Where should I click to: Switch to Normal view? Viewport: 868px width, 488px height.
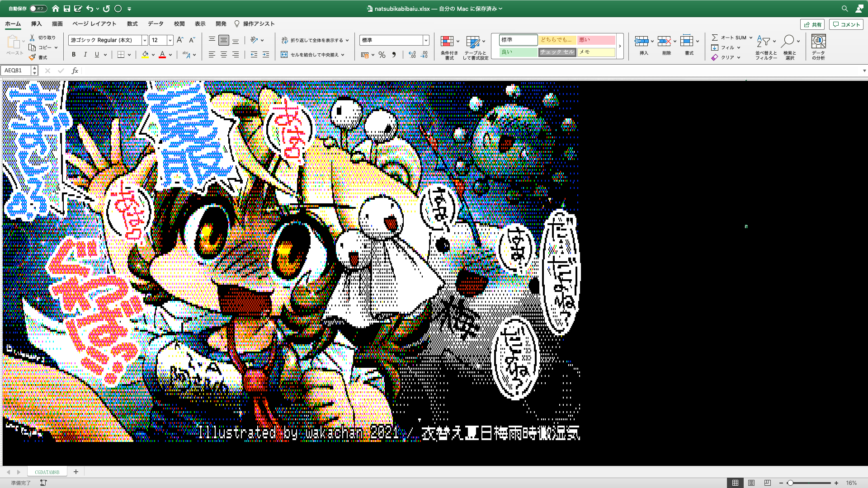tap(735, 483)
